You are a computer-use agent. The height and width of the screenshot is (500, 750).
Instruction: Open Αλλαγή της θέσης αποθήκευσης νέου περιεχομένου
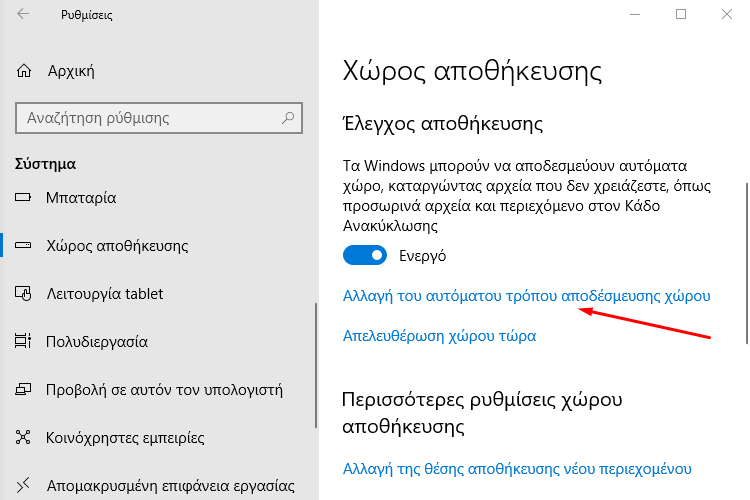[x=517, y=468]
